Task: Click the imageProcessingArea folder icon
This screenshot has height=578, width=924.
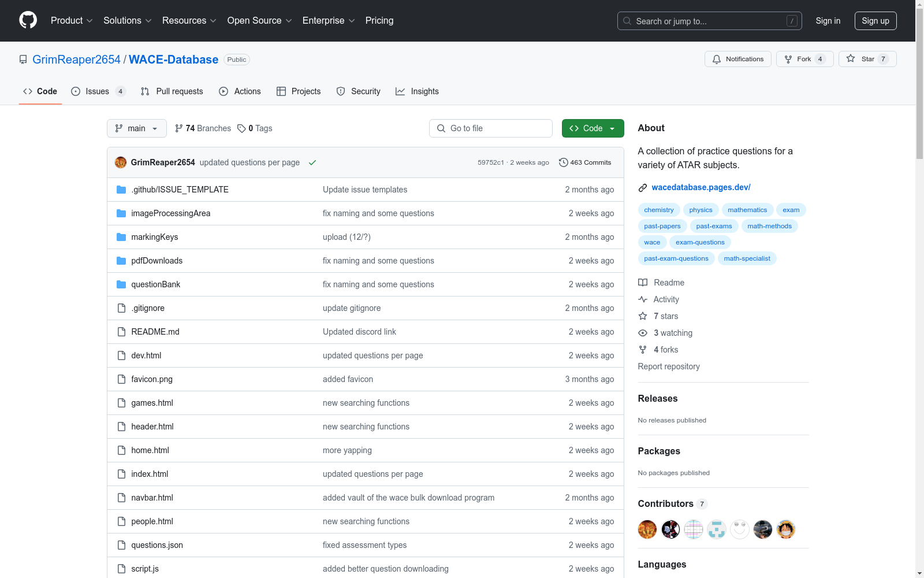Action: (121, 213)
